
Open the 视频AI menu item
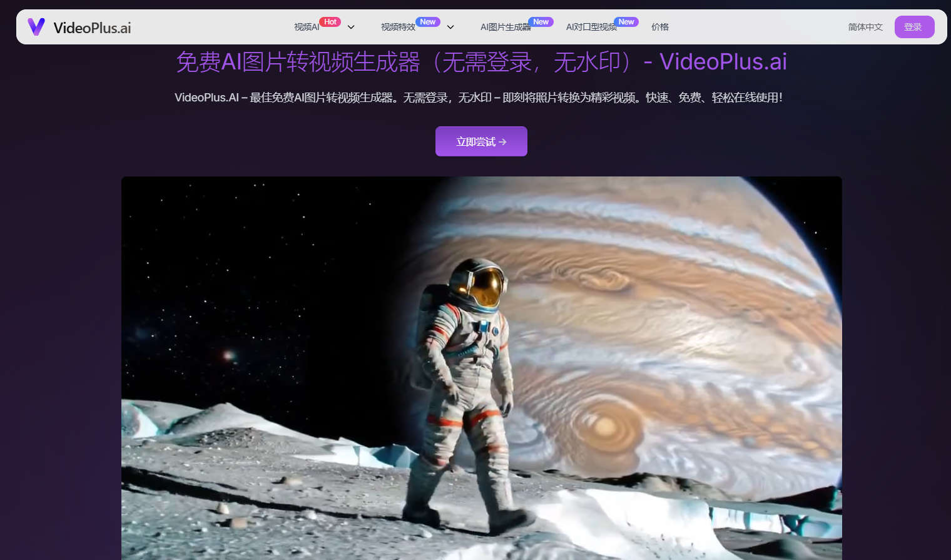[307, 27]
